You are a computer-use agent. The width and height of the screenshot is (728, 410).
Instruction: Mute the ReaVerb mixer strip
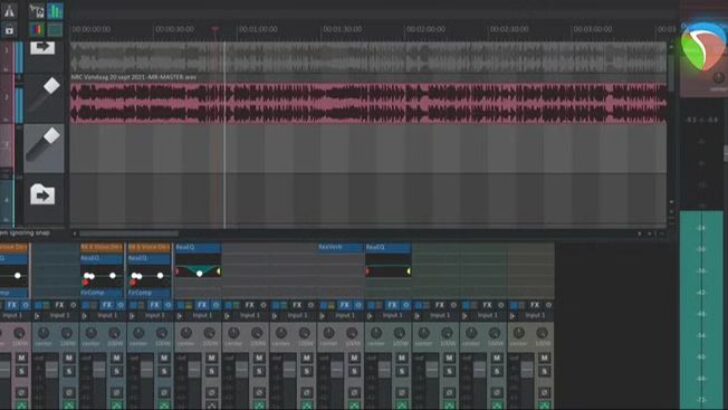pos(354,358)
